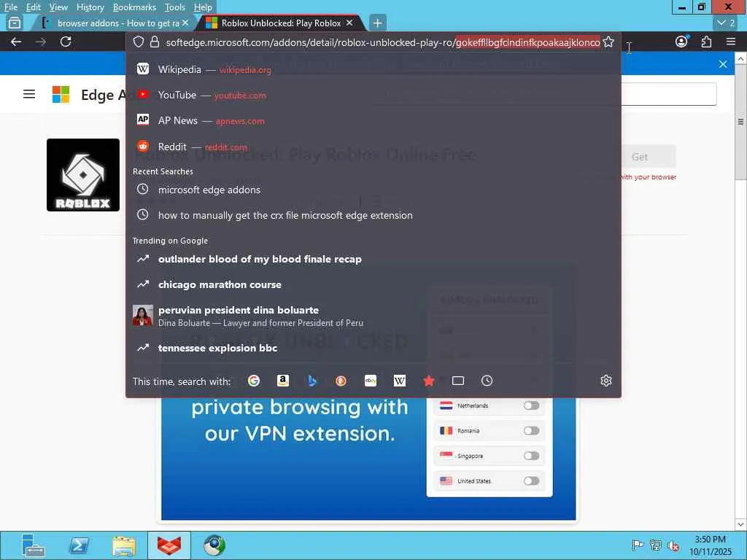Pick recent search 'microsoft edge addons'

point(373,190)
